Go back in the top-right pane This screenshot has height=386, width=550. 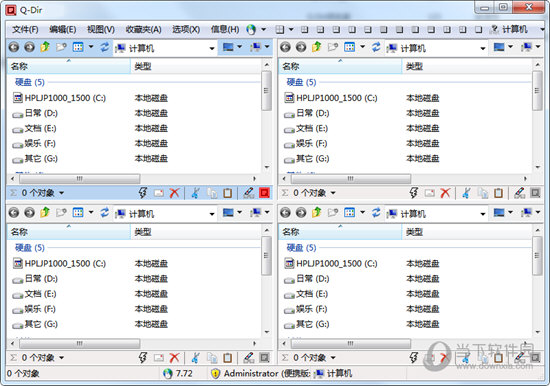[286, 47]
